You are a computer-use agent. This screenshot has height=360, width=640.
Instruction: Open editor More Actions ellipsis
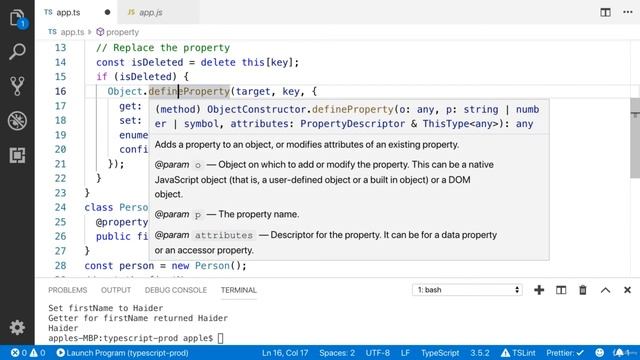pos(628,12)
